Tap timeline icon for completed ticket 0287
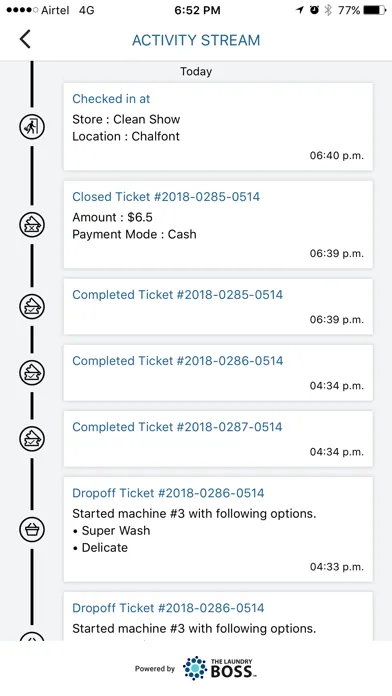Viewport: 392px width, 696px height. [32, 439]
